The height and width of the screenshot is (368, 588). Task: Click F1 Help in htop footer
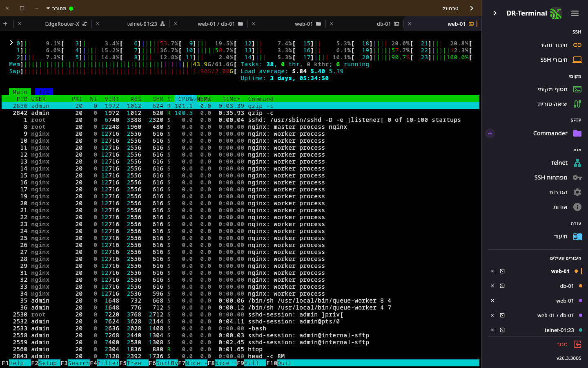13,363
